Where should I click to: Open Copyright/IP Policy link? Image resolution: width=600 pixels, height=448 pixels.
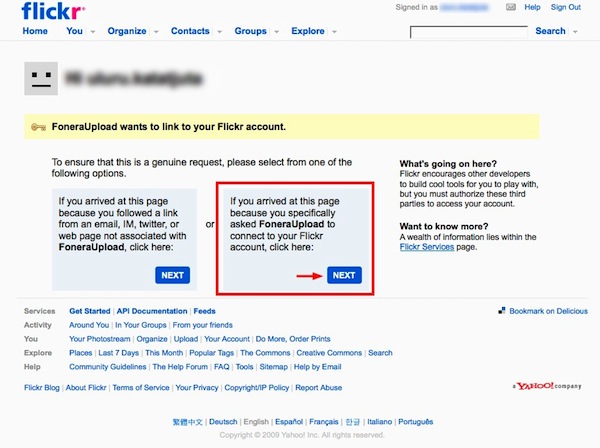point(257,388)
